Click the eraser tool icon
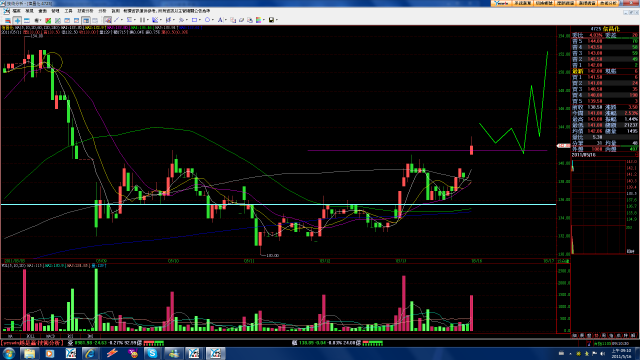This screenshot has height=360, width=640. coord(241,20)
